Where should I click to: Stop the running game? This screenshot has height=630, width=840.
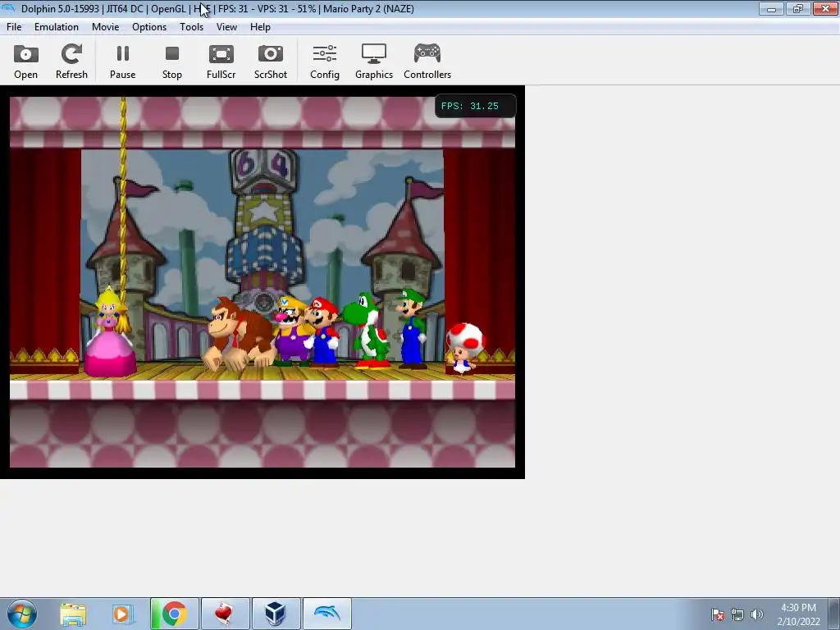coord(172,62)
